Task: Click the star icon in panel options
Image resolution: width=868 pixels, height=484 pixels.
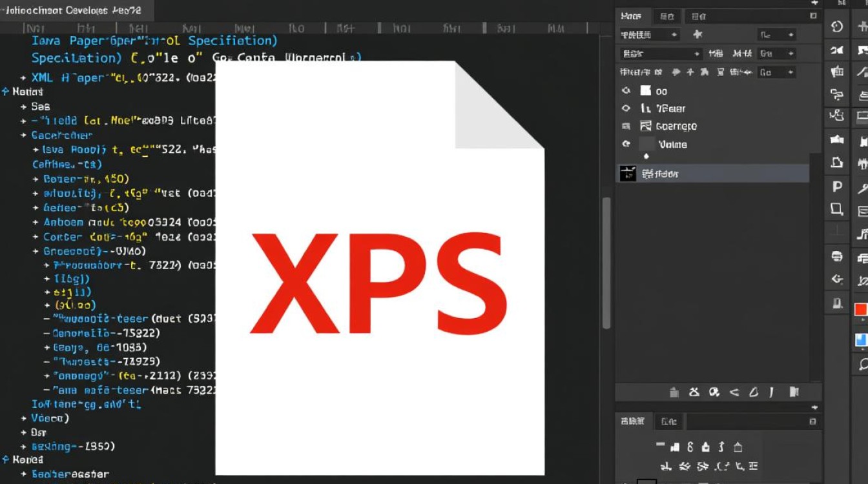Action: 697,35
